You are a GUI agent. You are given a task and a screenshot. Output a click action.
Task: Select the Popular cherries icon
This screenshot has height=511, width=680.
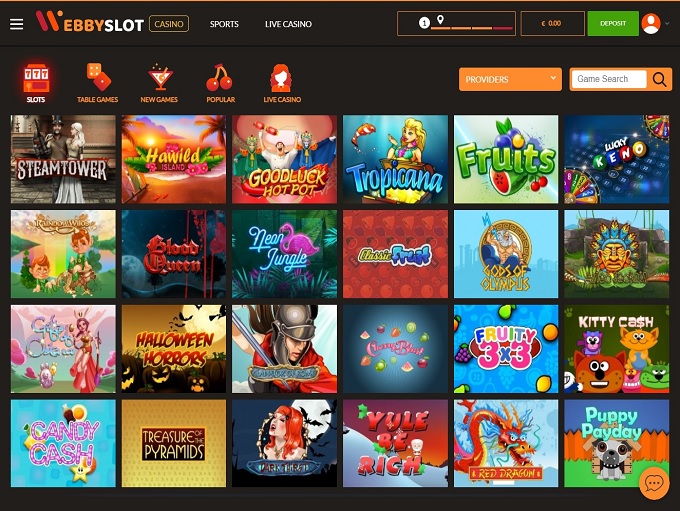(x=219, y=78)
